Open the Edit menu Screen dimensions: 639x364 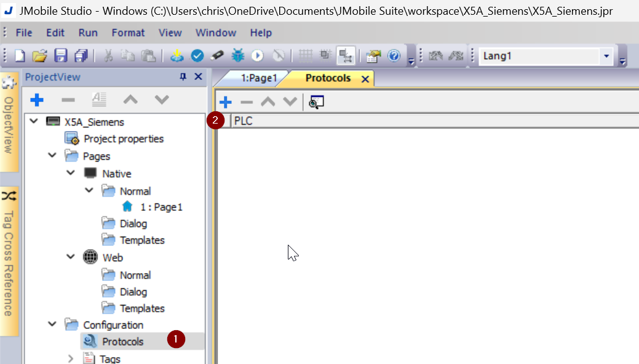(x=55, y=33)
